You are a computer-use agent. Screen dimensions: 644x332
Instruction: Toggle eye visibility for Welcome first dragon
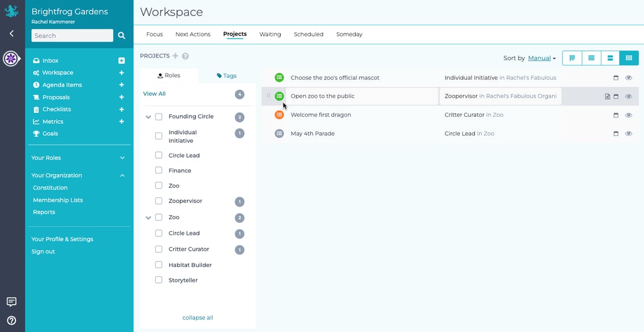pos(628,115)
